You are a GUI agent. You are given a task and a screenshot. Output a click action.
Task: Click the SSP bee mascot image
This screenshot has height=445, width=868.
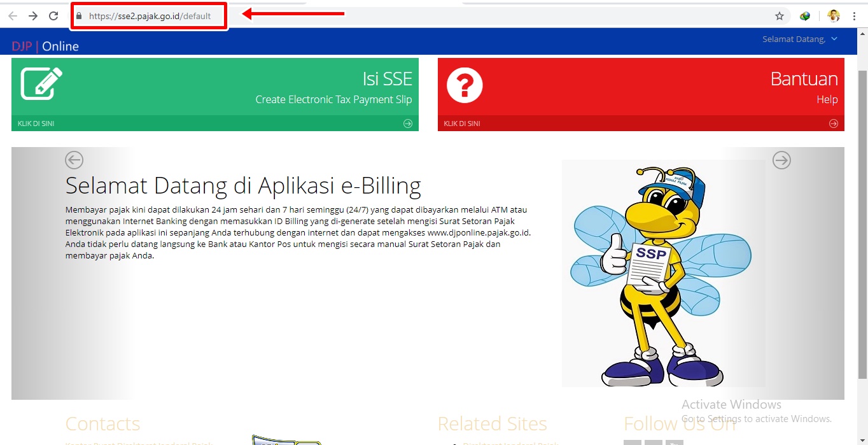(663, 273)
